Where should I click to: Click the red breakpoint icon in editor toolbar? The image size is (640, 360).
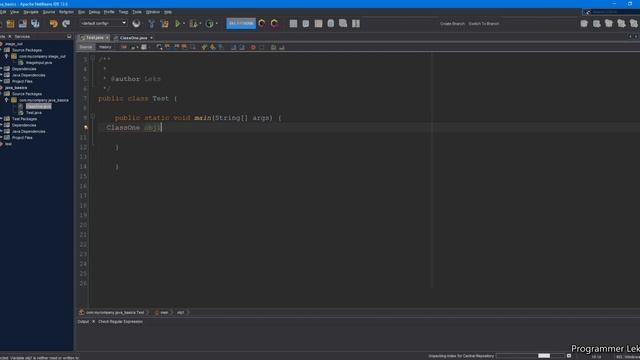[253, 47]
